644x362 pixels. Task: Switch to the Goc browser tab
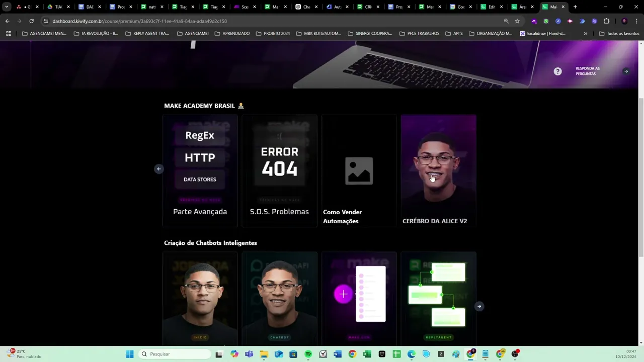[x=460, y=7]
